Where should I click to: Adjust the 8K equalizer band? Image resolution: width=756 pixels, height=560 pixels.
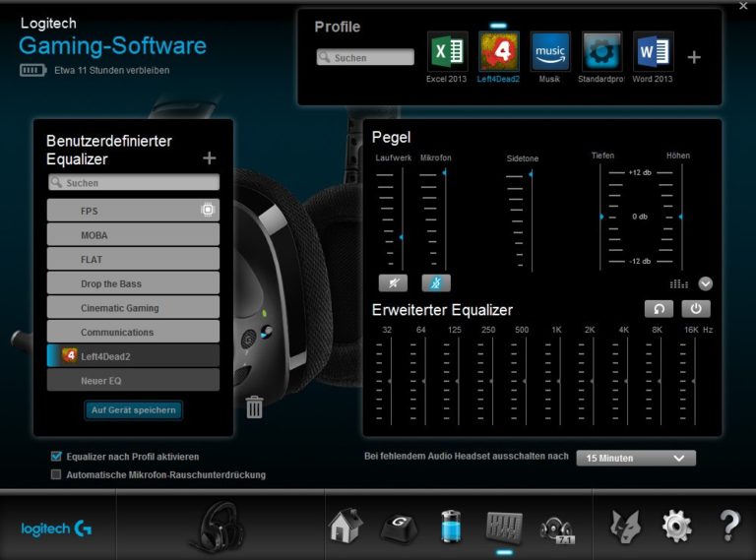[x=661, y=381]
